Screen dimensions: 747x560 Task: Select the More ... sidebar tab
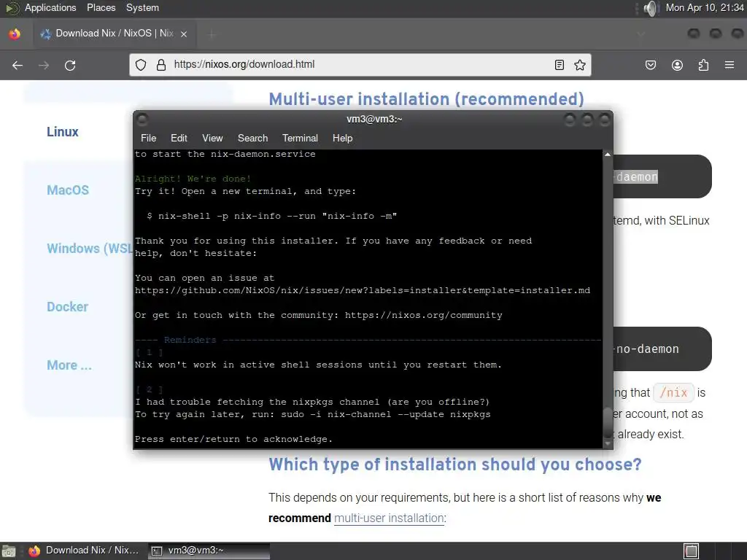69,365
